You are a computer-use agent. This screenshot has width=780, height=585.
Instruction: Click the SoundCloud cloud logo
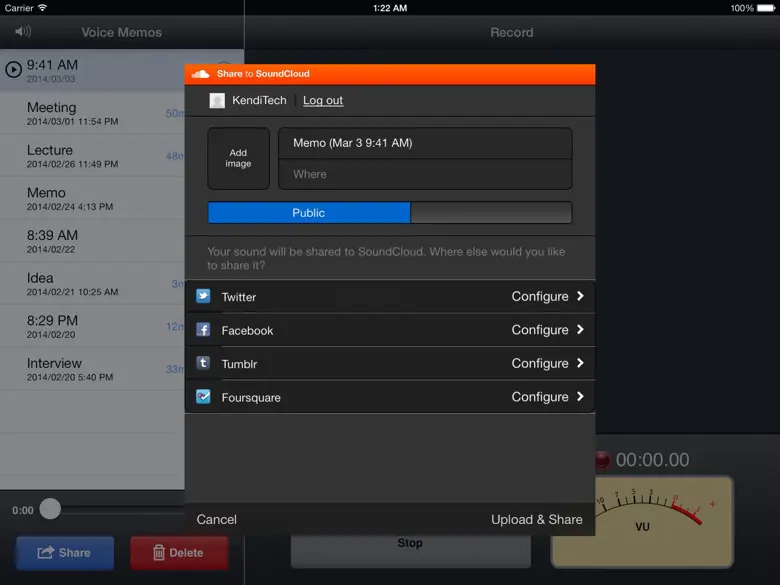[200, 74]
